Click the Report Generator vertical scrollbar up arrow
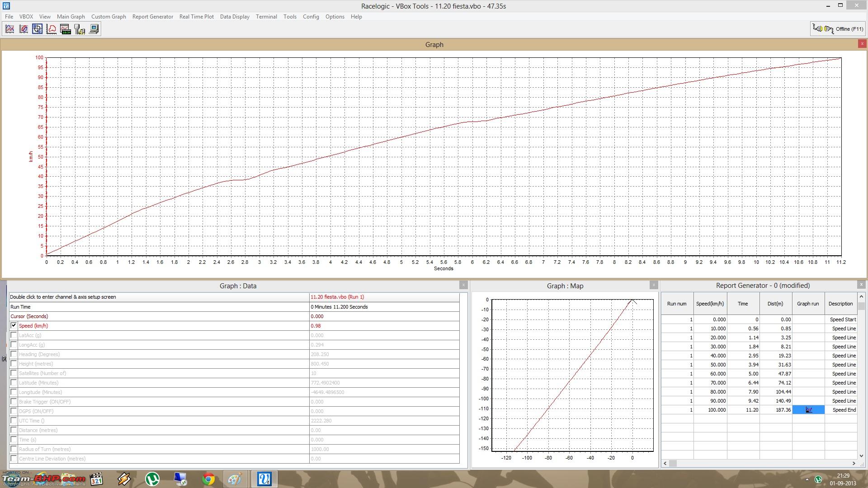Image resolution: width=868 pixels, height=488 pixels. click(861, 296)
